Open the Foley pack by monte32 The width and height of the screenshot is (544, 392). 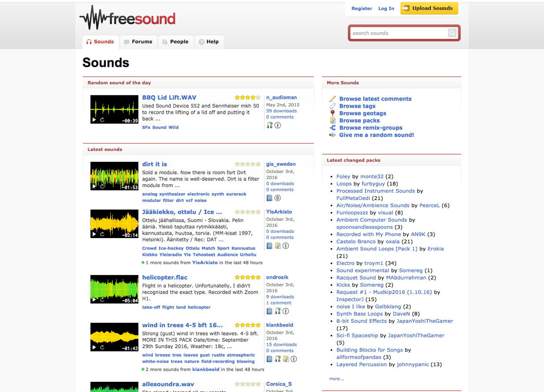(x=343, y=176)
